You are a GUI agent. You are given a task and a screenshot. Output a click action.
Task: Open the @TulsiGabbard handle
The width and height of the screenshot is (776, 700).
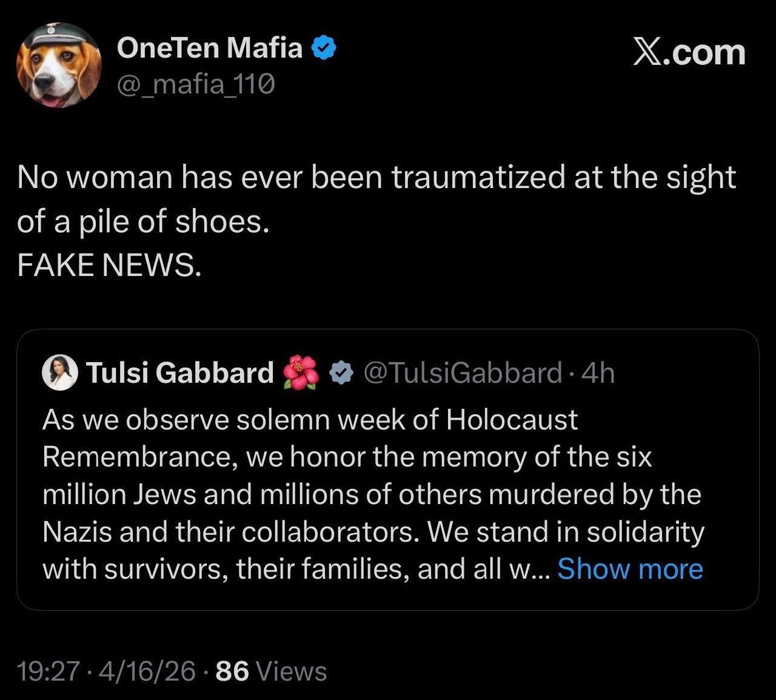point(463,372)
